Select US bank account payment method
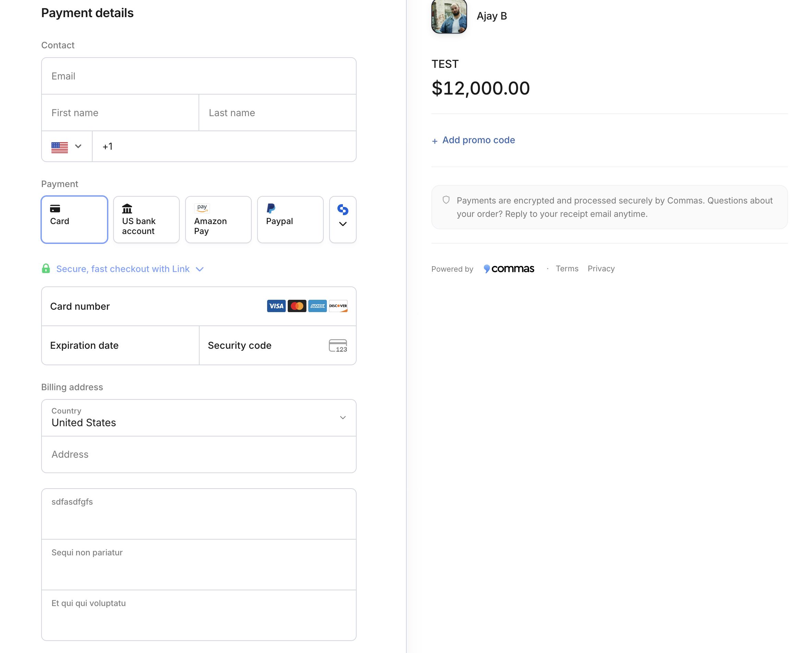The width and height of the screenshot is (812, 653). 146,219
